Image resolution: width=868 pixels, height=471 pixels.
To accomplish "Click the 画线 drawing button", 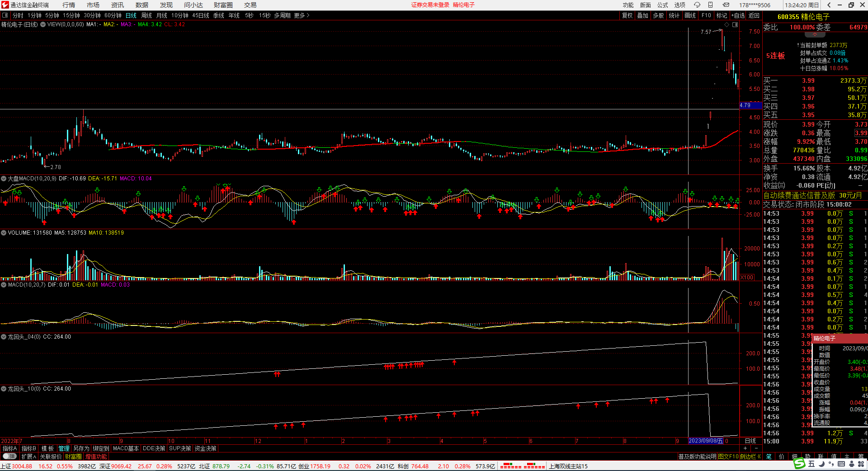I will [x=690, y=15].
